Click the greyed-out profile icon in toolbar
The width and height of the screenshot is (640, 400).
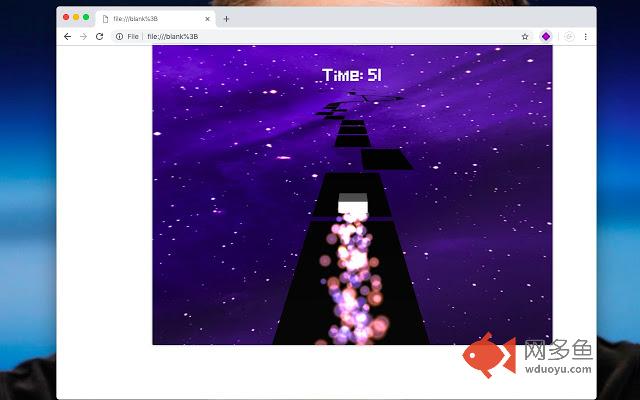click(569, 37)
